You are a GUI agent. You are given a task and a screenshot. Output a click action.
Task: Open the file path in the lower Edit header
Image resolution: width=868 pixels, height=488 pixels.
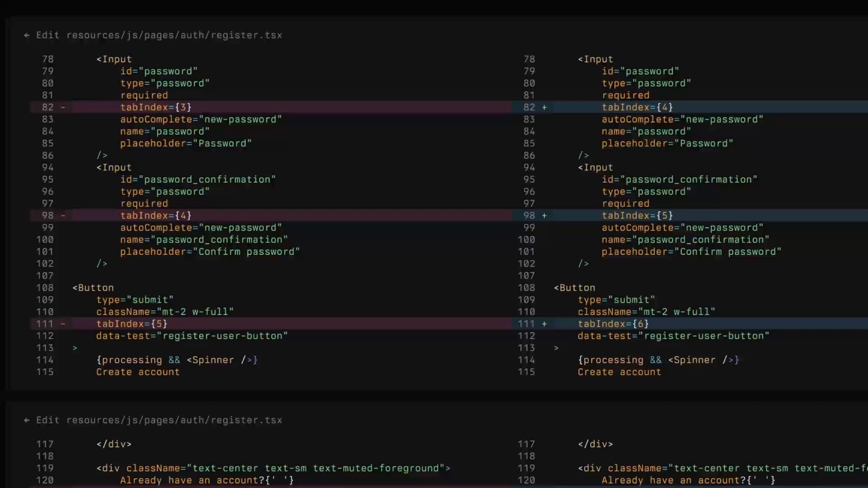(174, 420)
